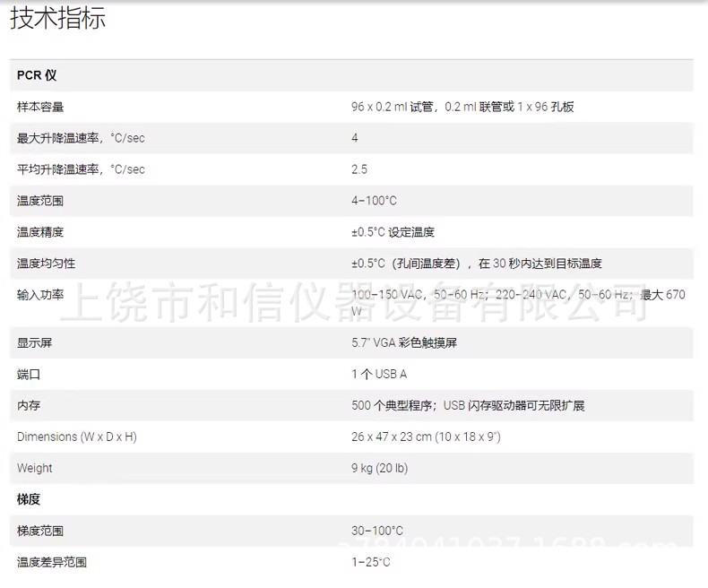Select the value 1 个 USB A

(379, 375)
